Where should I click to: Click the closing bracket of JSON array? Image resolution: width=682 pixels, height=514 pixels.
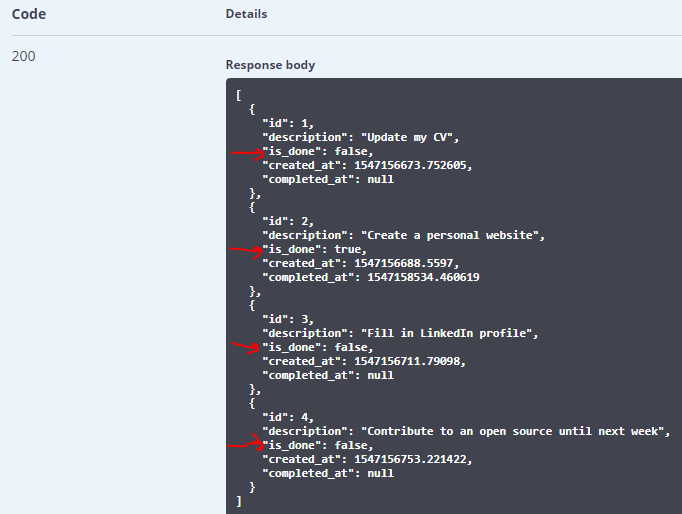click(239, 501)
